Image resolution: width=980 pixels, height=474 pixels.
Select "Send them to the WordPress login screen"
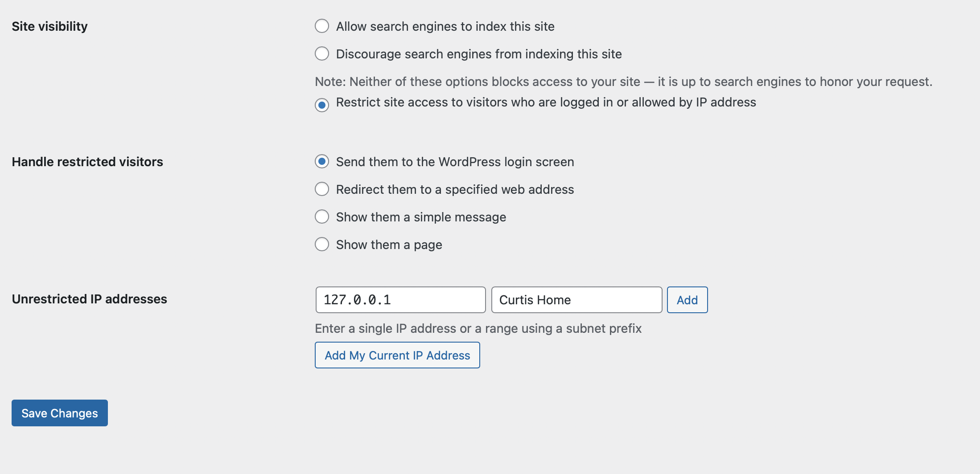coord(322,162)
